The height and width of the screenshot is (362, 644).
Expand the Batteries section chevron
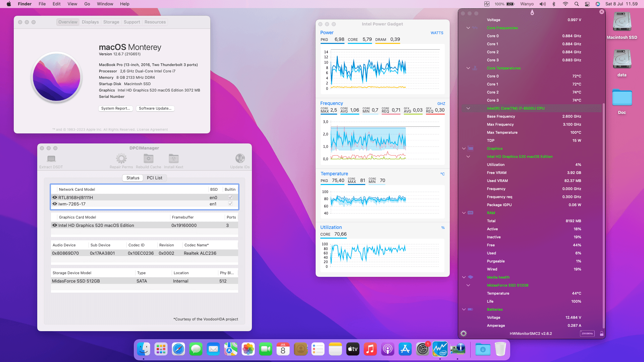pos(464,309)
